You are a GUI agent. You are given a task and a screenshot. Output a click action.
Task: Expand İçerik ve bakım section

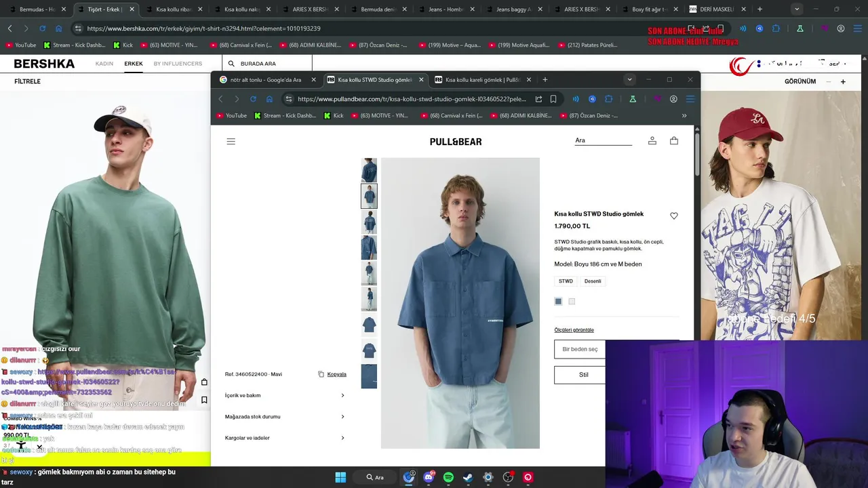(285, 395)
